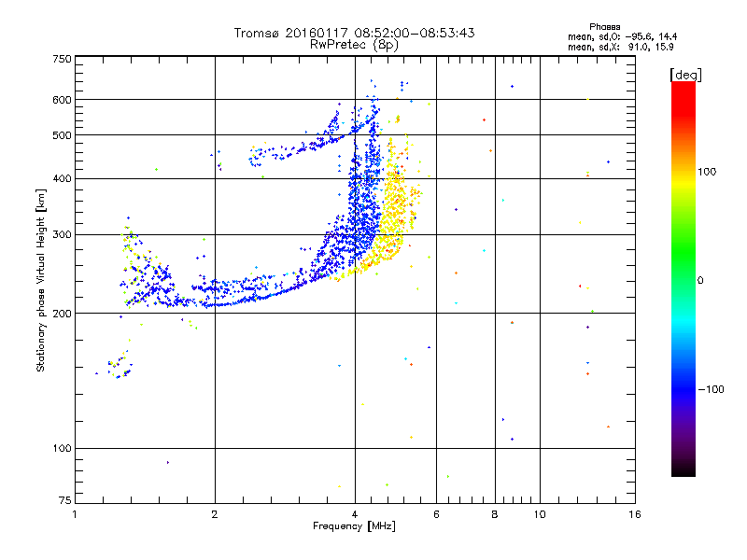Click the y-axis tick label '500'
Screen dimensions: 747x560
62,135
